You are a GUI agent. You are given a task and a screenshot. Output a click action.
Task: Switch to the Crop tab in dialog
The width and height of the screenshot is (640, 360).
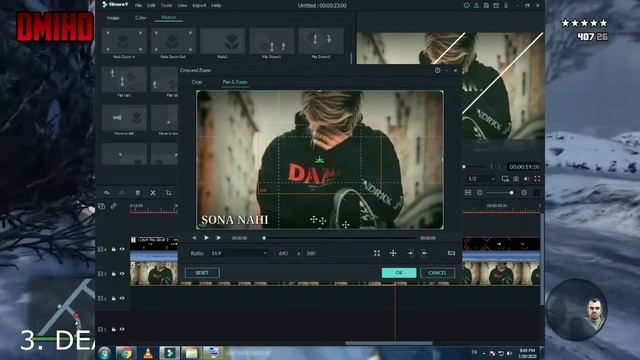197,82
